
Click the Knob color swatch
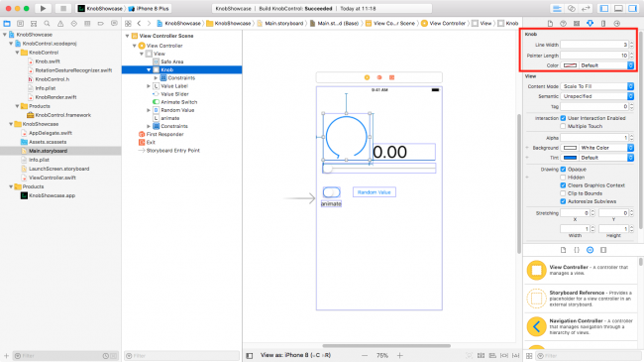coord(570,65)
